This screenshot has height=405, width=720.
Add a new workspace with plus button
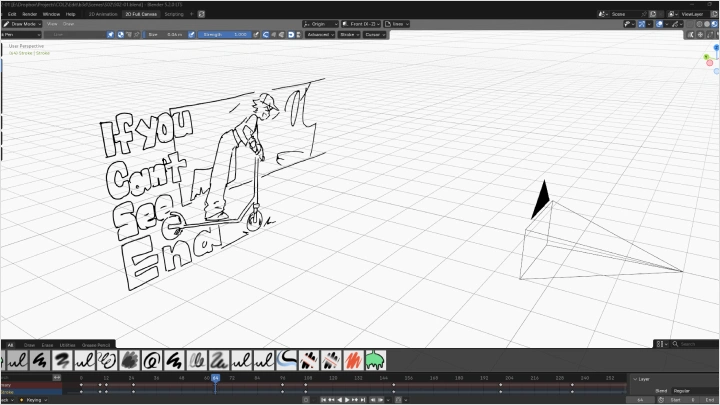[x=191, y=14]
